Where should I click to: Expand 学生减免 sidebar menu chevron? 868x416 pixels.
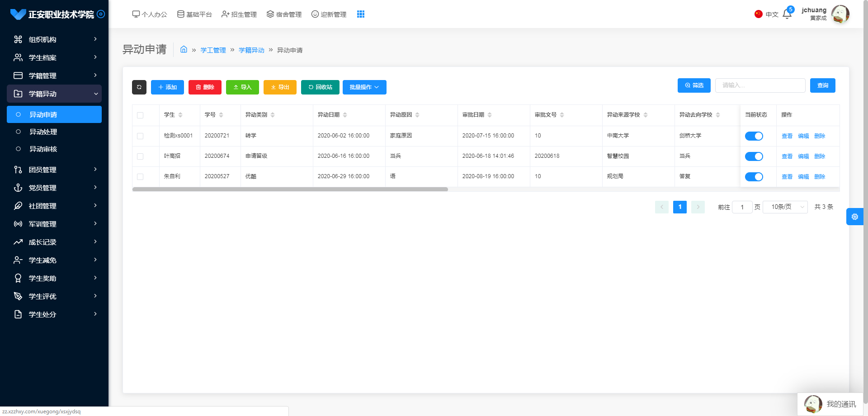pos(95,260)
